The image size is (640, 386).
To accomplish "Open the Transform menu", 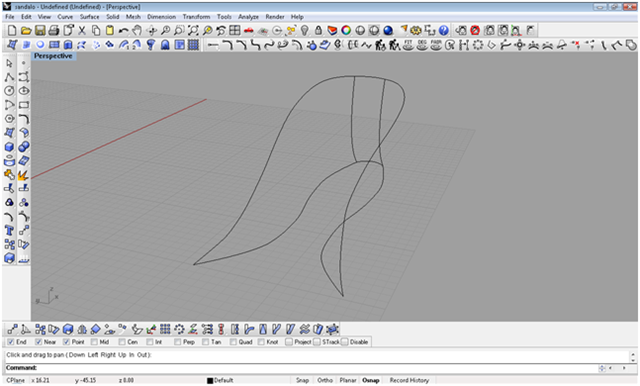I will pos(196,17).
